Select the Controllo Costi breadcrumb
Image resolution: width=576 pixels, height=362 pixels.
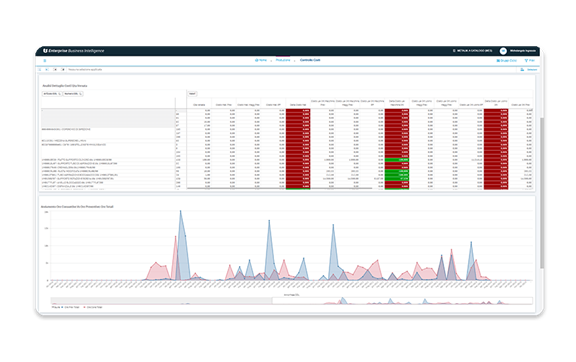(310, 60)
